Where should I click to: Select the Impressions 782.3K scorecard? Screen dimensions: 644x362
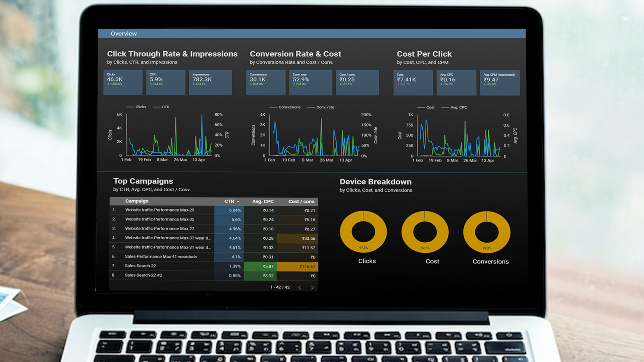210,82
